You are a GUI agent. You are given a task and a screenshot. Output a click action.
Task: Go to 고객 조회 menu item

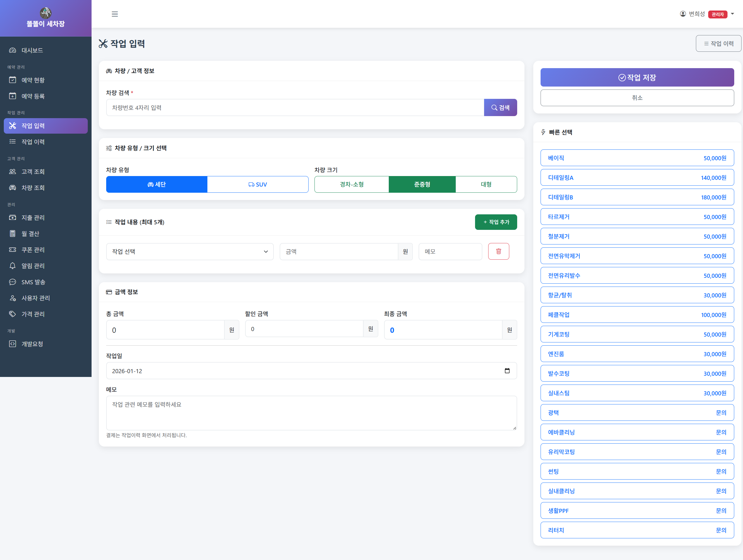33,172
